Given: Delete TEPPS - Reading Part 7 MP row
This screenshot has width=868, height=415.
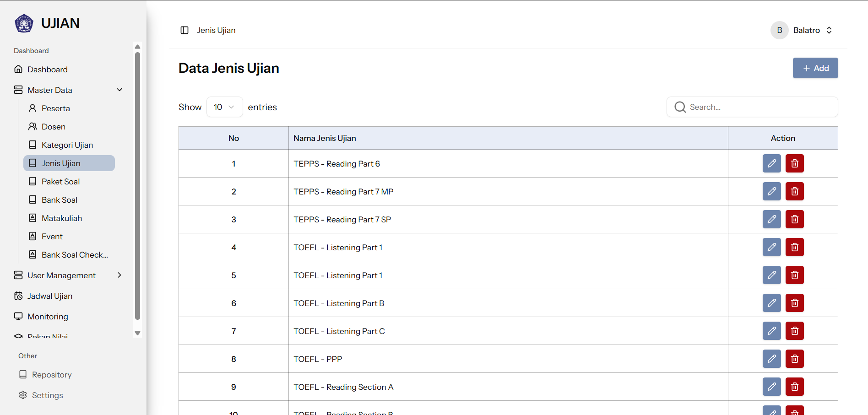Looking at the screenshot, I should point(794,191).
